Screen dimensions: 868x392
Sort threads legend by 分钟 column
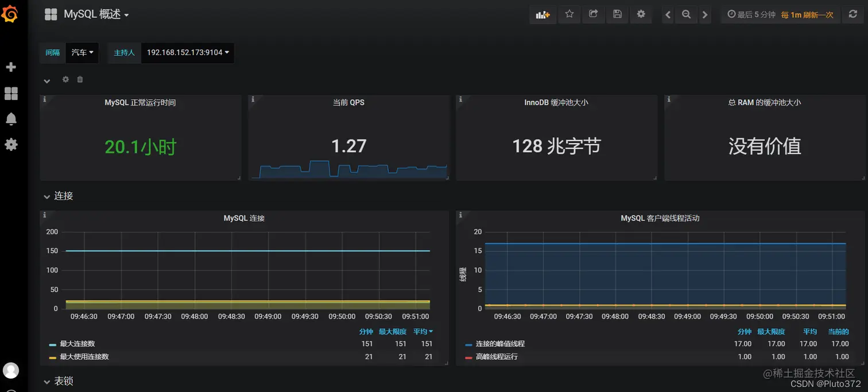tap(745, 332)
